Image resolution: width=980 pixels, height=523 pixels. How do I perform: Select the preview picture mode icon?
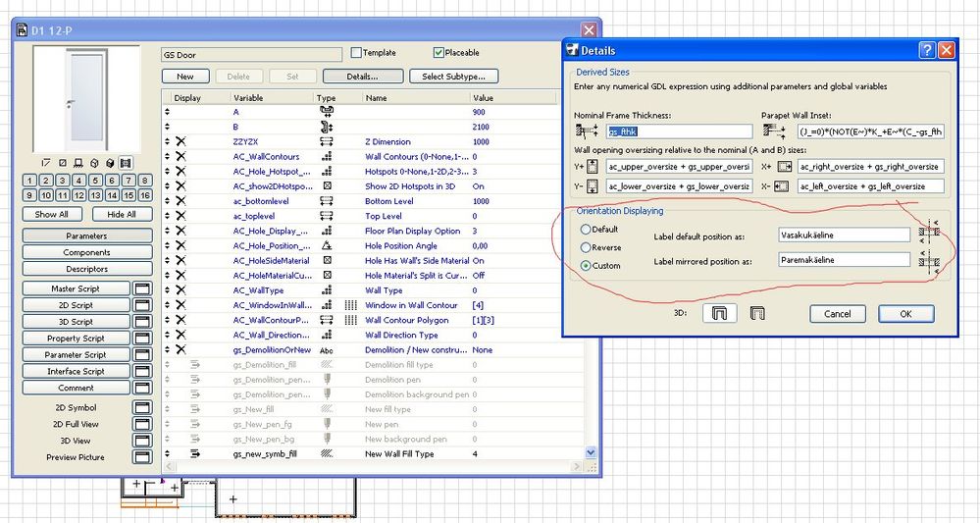126,163
